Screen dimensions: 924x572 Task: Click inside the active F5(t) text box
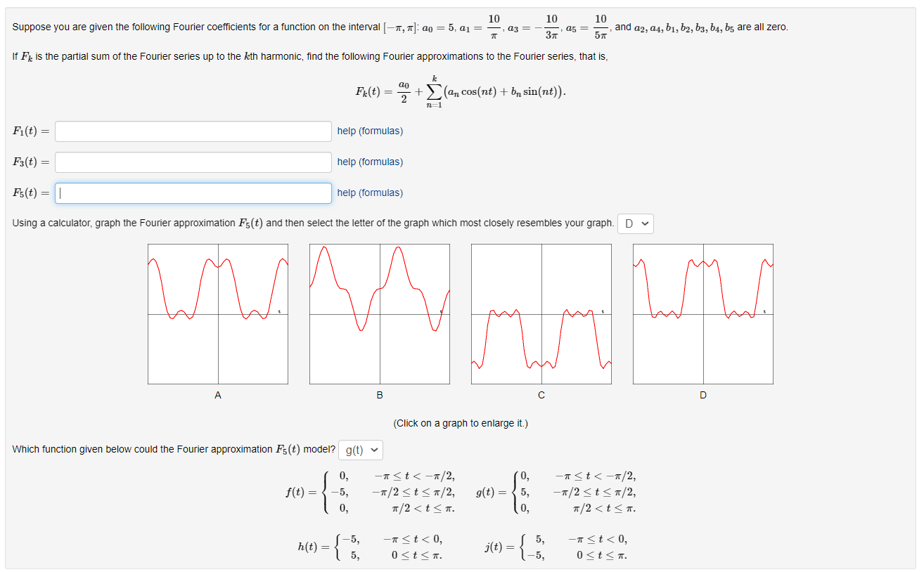click(193, 193)
